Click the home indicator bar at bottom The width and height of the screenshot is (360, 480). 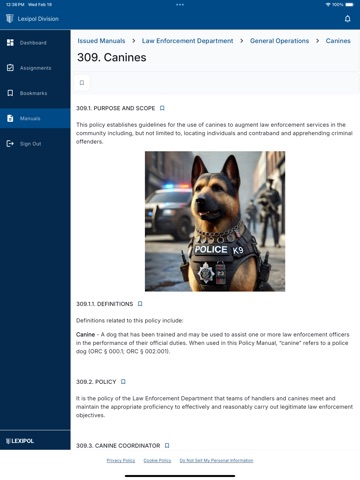point(180,476)
